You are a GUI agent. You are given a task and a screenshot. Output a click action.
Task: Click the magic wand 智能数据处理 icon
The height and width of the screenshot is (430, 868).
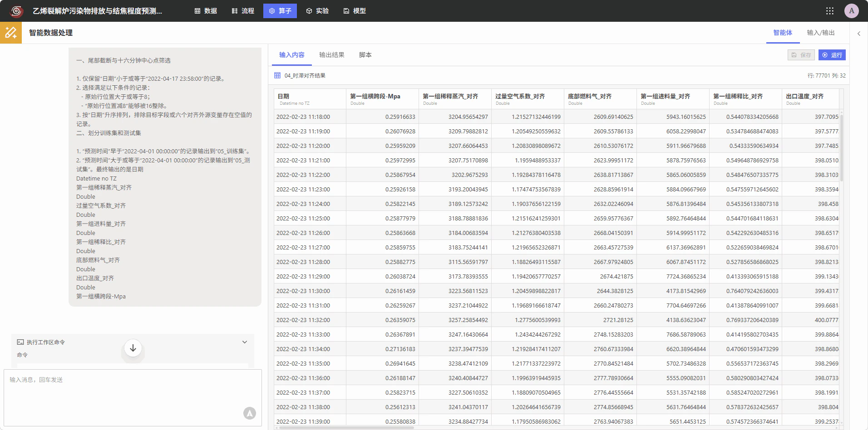(11, 33)
